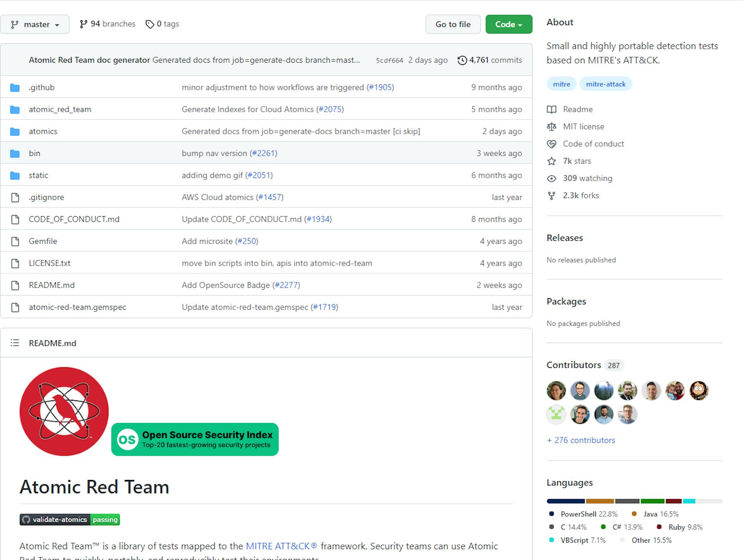Click the Go to file button
This screenshot has width=743, height=560.
(x=453, y=24)
